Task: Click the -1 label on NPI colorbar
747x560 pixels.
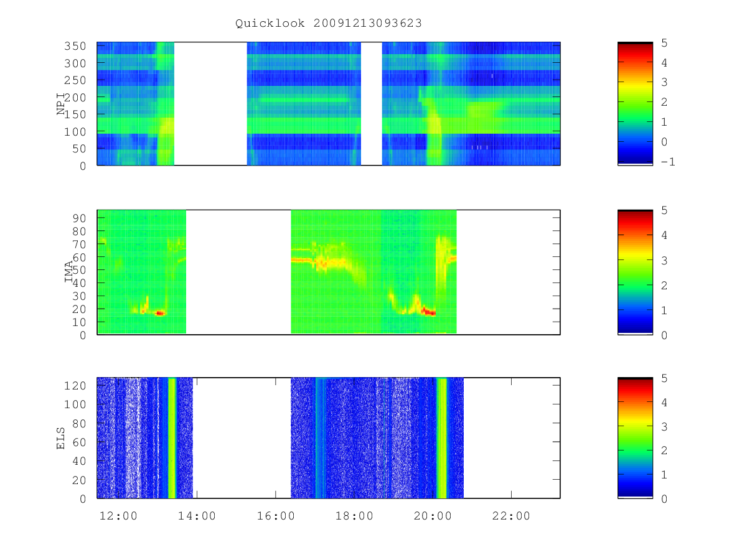Action: click(x=667, y=161)
